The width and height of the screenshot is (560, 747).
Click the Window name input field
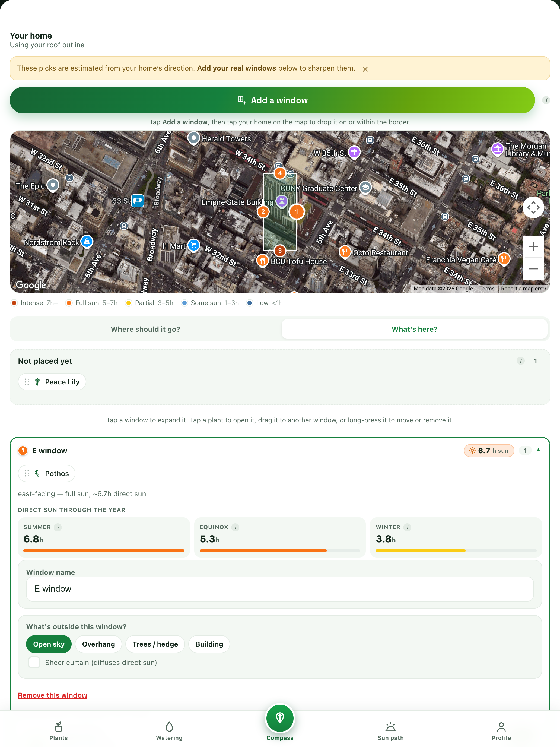280,589
